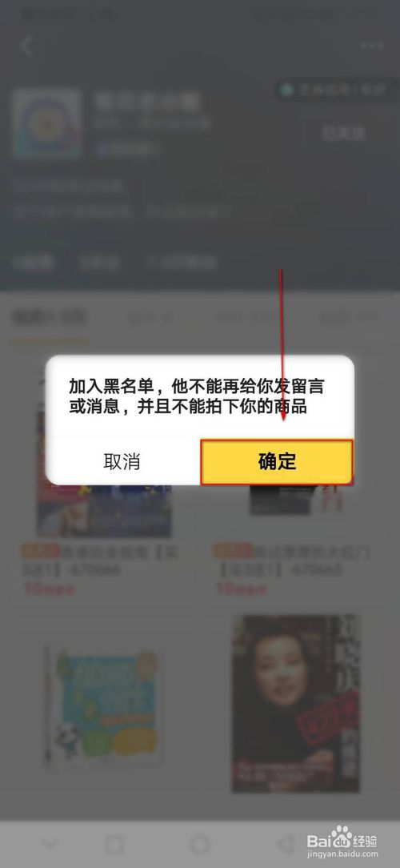Tap 取消 to cancel the blacklist dialog
The height and width of the screenshot is (868, 400).
point(122,462)
